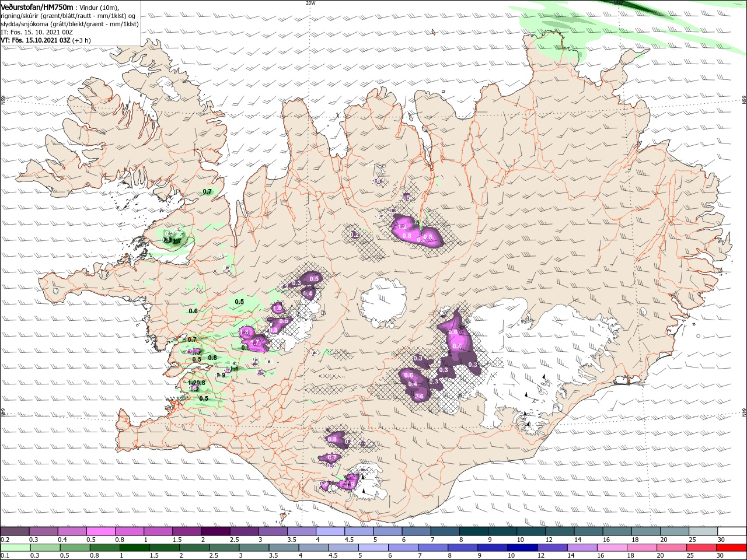The image size is (747, 560).
Task: Click the 0.4 label under the upper scale
Action: (x=62, y=540)
